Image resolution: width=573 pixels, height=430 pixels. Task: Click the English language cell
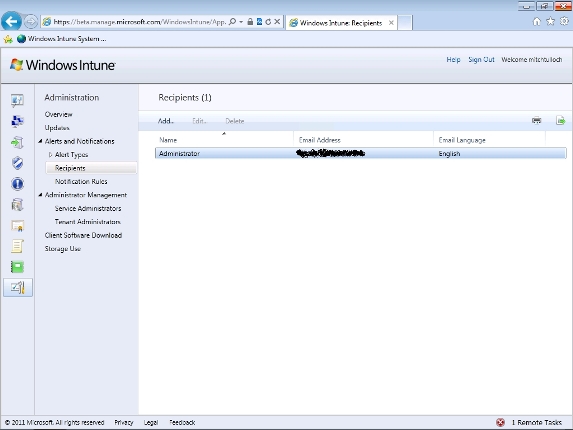point(449,154)
